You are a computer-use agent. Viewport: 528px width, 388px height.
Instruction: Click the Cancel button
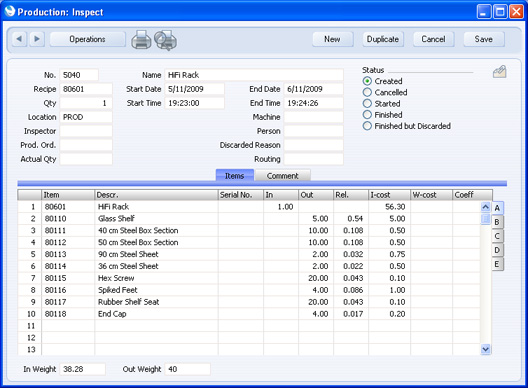pos(433,39)
